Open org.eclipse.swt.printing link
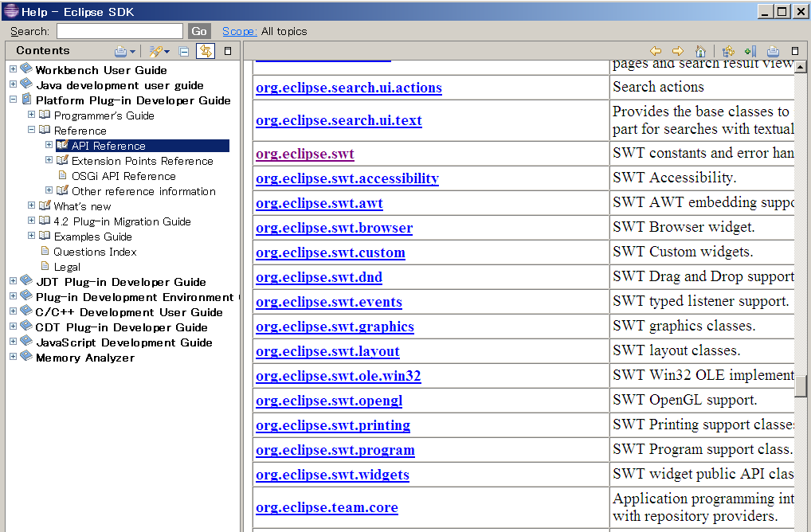 333,425
